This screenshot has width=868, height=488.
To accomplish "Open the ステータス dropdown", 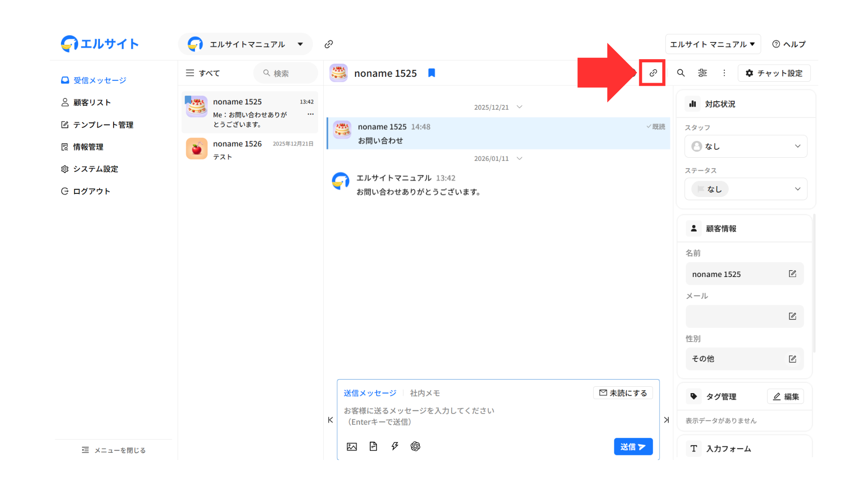I will 745,189.
